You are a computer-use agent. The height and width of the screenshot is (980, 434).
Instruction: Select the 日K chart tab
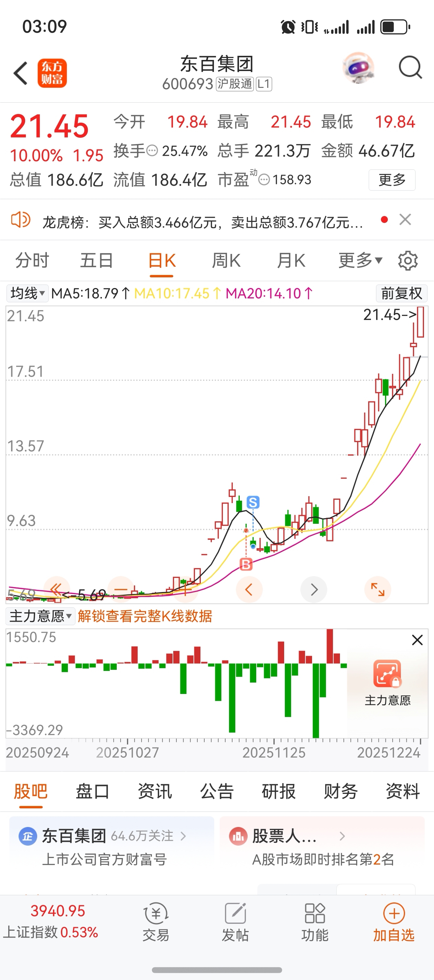point(162,261)
